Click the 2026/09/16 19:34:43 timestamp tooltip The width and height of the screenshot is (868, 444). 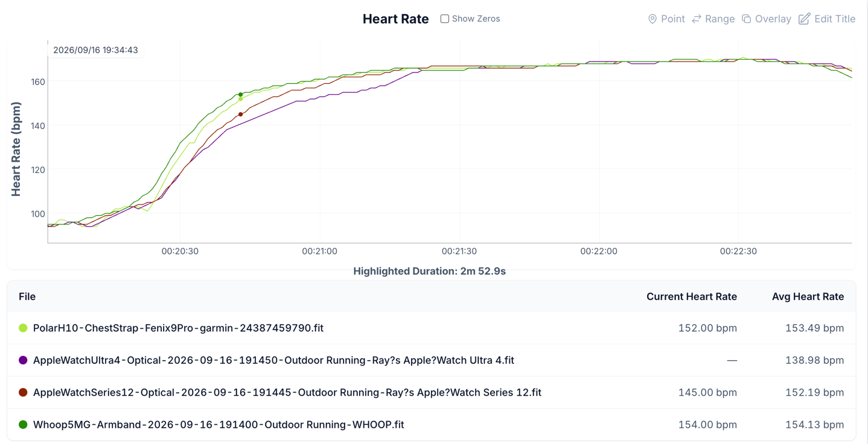95,50
